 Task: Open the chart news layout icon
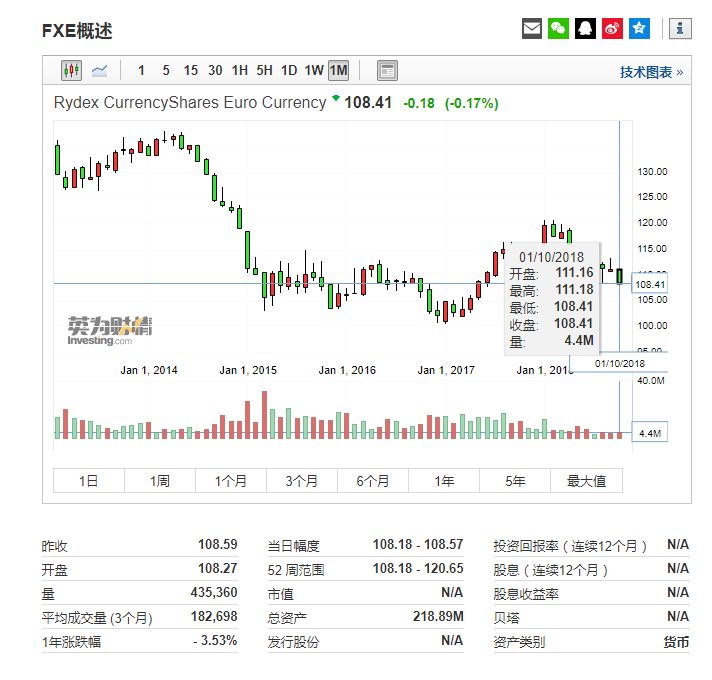click(387, 71)
